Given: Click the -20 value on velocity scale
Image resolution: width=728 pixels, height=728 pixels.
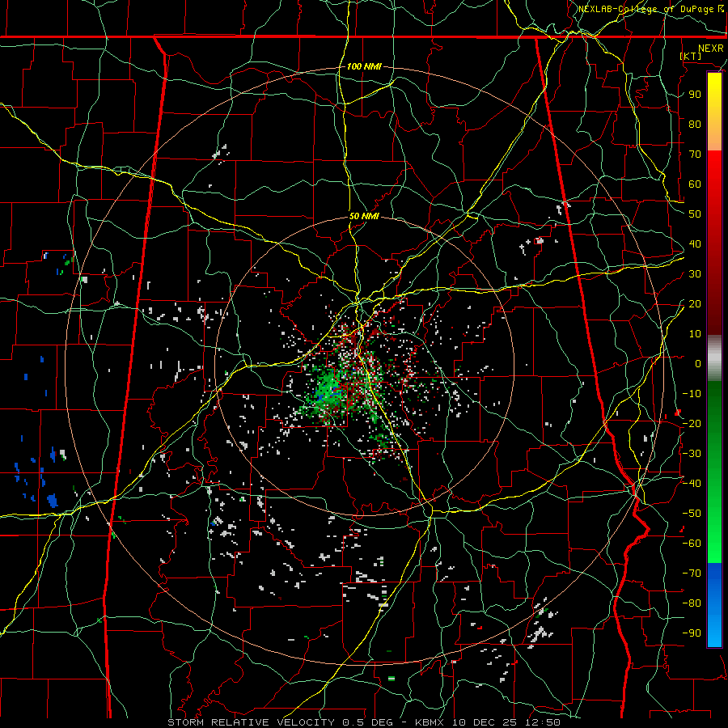Looking at the screenshot, I should pos(692,423).
